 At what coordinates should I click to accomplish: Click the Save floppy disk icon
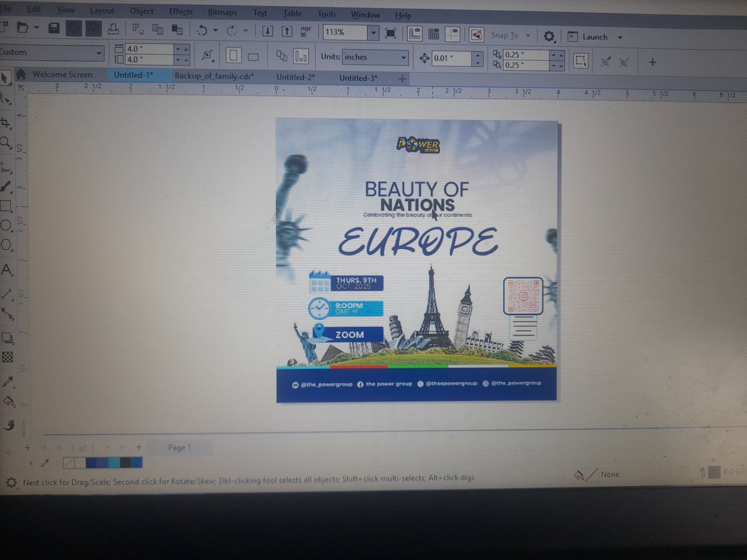[x=54, y=28]
